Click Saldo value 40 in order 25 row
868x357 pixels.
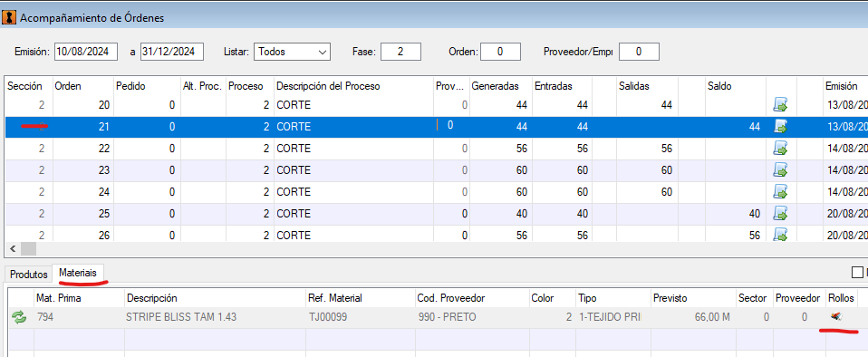coord(754,214)
